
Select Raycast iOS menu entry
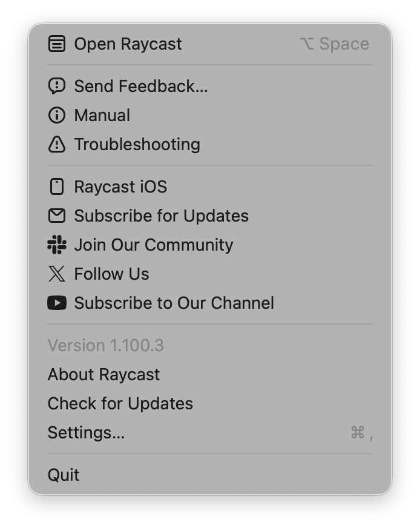point(210,186)
